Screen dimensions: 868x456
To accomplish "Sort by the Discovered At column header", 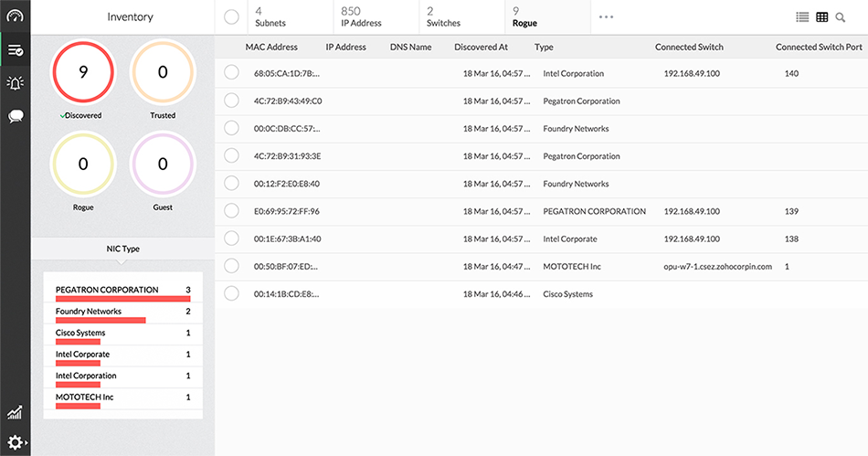I will pyautogui.click(x=481, y=47).
